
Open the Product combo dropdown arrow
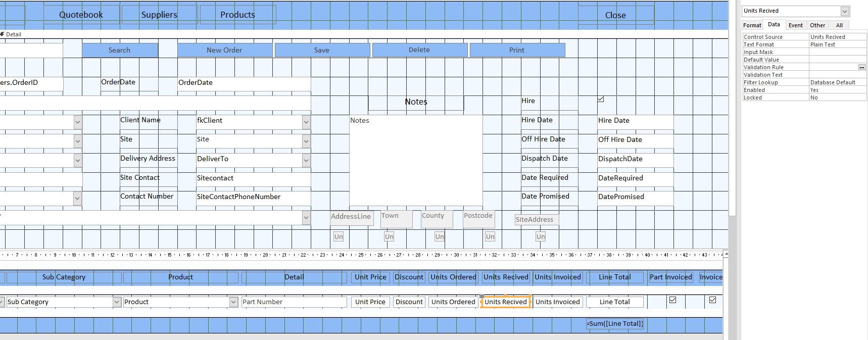pyautogui.click(x=233, y=302)
